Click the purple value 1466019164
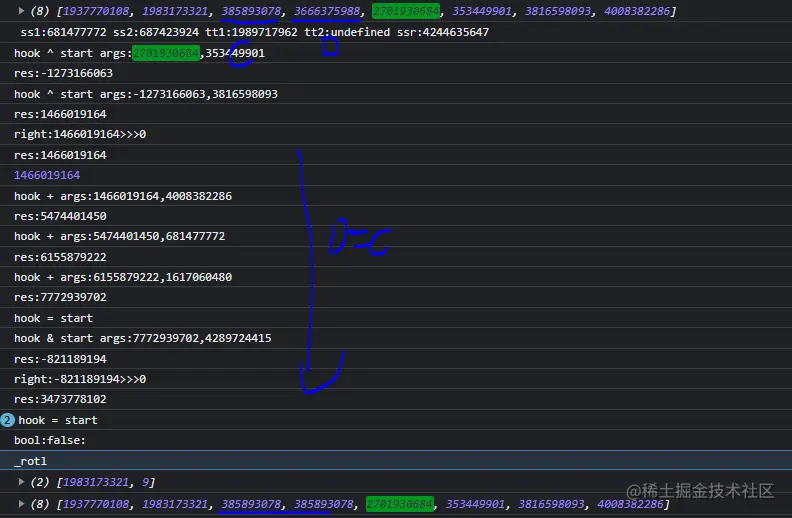 point(47,175)
